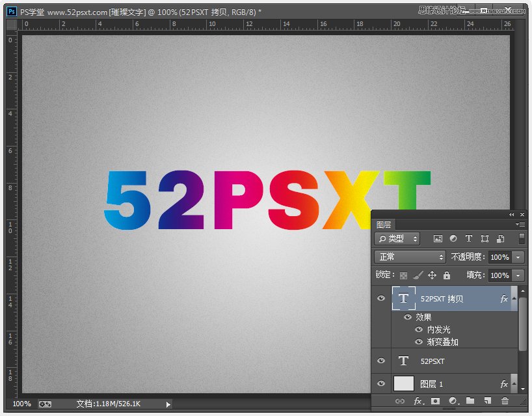Screen dimensions: 532x416
Task: Hide the 52PSXT 拷贝 layer
Action: [381, 298]
